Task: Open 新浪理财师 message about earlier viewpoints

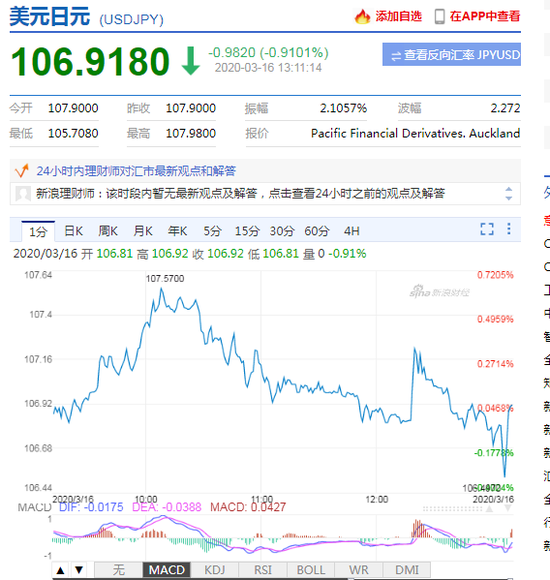Action: tap(240, 193)
